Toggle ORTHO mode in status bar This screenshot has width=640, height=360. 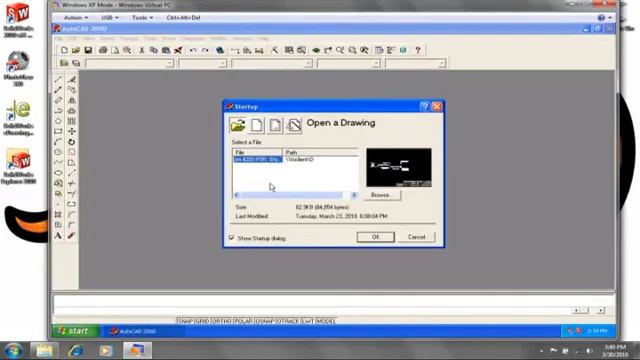(x=222, y=321)
